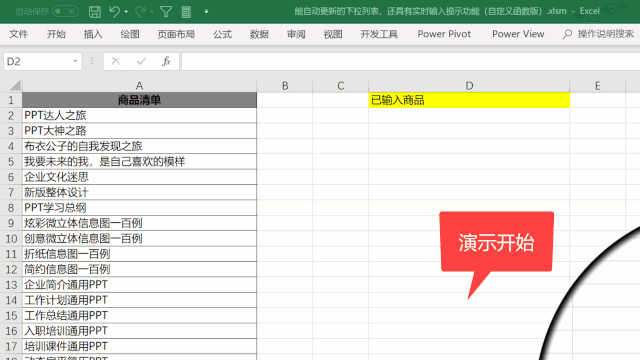Switch to the Power Pivot tab
Image resolution: width=640 pixels, height=360 pixels.
tap(444, 34)
